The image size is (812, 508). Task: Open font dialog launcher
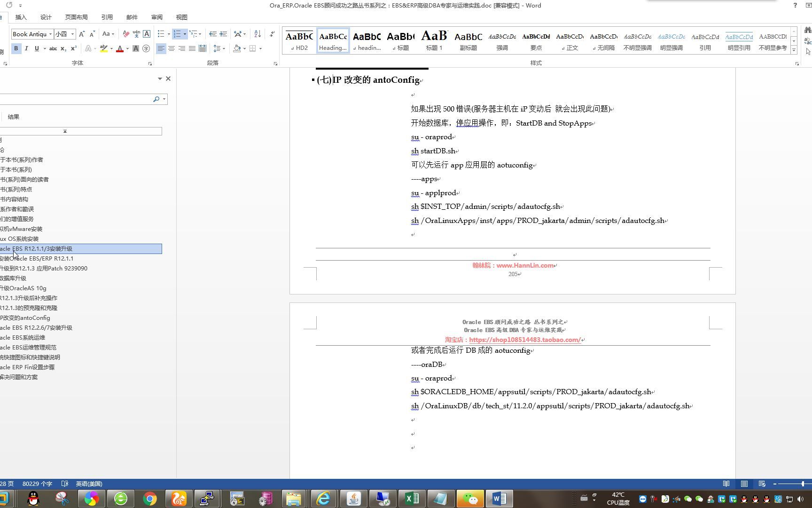150,63
